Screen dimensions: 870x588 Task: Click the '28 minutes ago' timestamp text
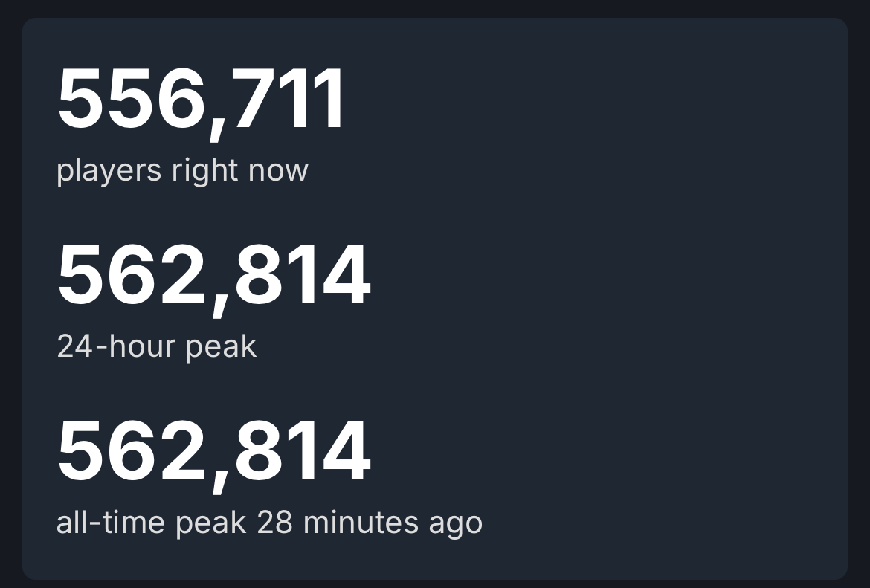(370, 523)
